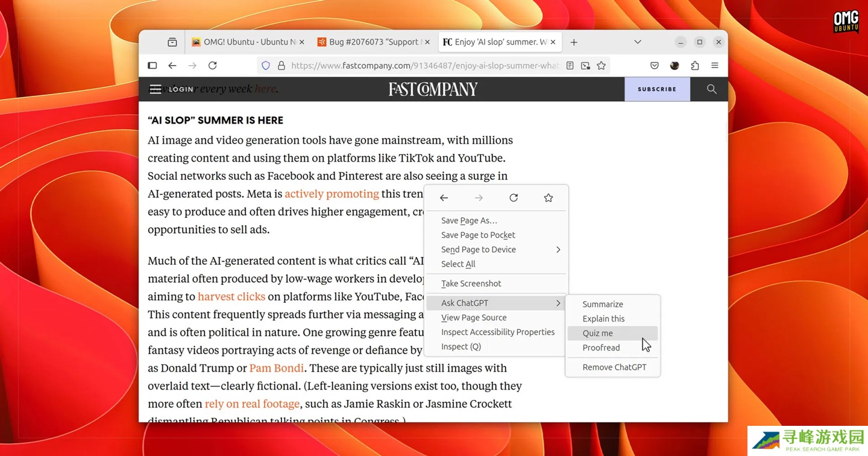Open Firefox View tabs overview icon
The height and width of the screenshot is (456, 868).
[172, 42]
